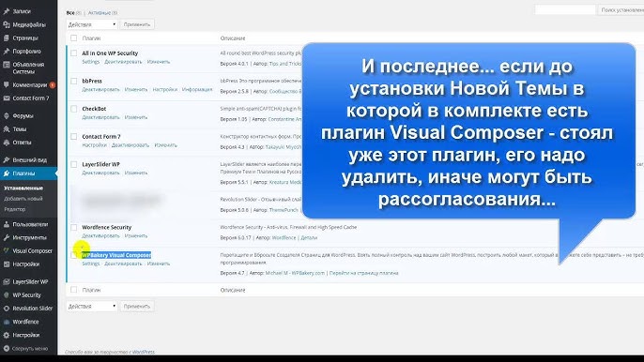Switch to the Все plugins filter

70,13
